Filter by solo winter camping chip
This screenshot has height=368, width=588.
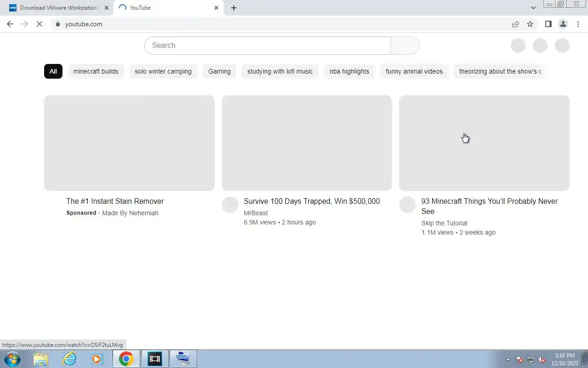tap(163, 71)
